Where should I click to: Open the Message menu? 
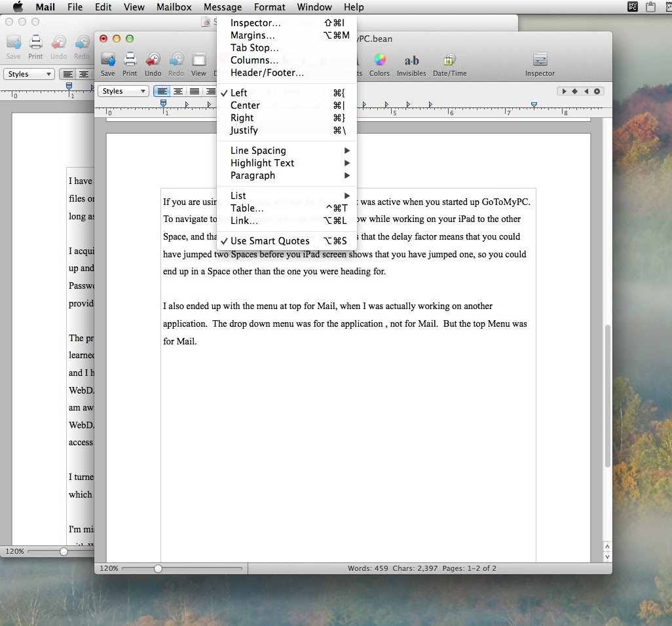pyautogui.click(x=223, y=7)
